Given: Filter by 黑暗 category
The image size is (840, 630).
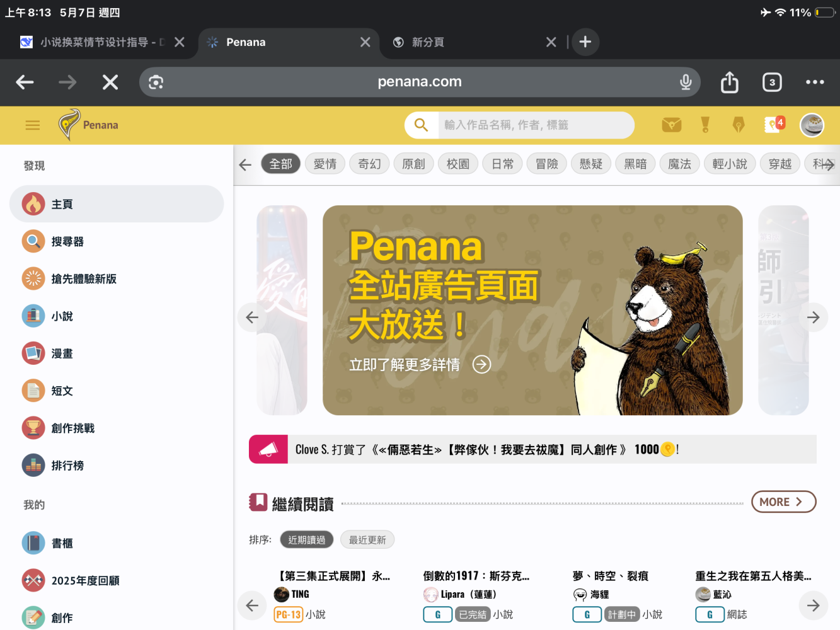Looking at the screenshot, I should (636, 164).
